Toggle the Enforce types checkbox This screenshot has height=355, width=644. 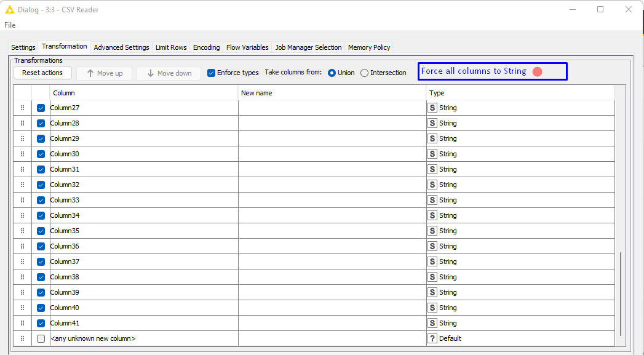(x=211, y=73)
